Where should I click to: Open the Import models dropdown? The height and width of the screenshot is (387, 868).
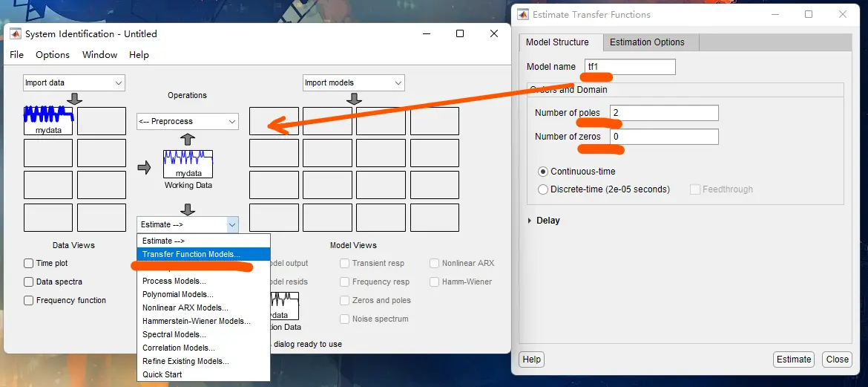[x=354, y=82]
